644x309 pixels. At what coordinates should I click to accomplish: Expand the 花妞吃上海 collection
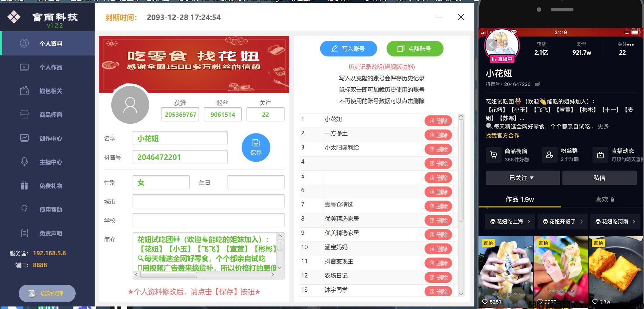pos(510,221)
